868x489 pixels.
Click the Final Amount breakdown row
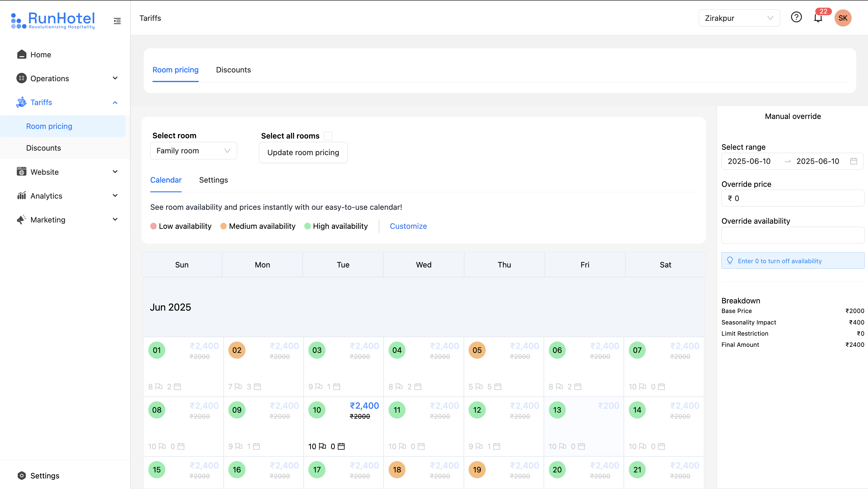pyautogui.click(x=793, y=344)
